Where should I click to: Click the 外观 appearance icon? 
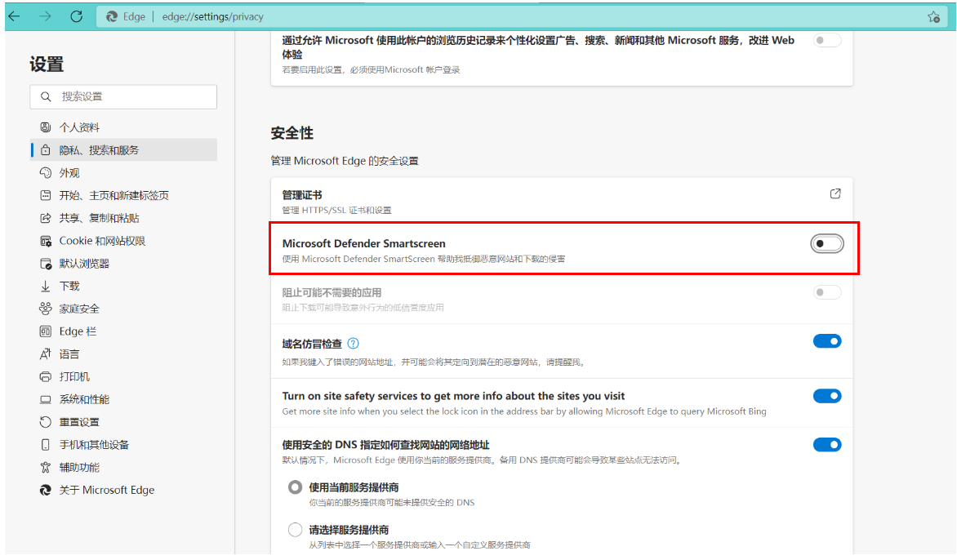pos(45,172)
